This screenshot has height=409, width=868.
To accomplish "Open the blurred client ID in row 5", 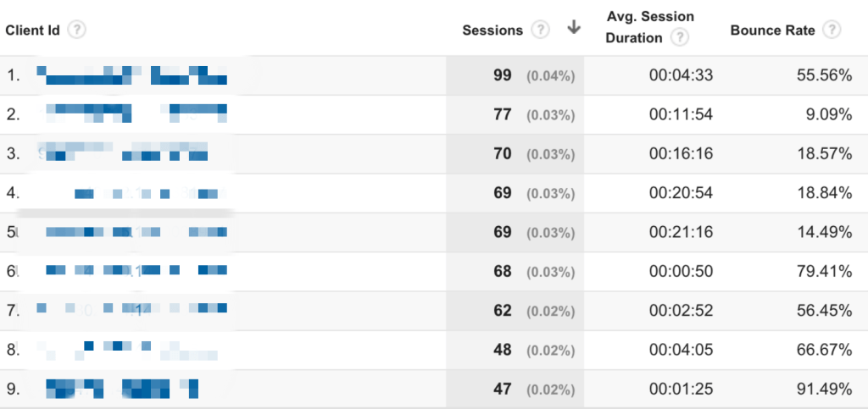I will point(136,232).
